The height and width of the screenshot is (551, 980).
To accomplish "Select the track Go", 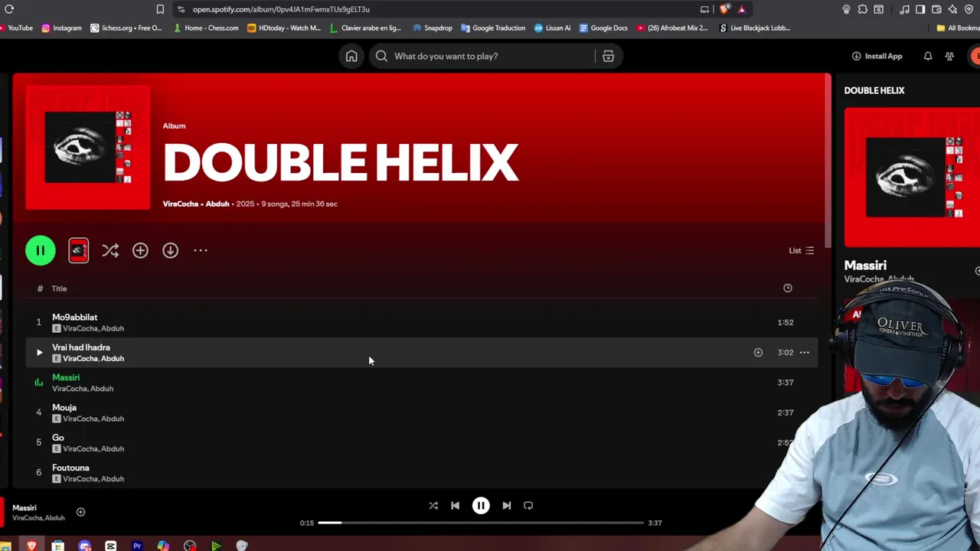I will pyautogui.click(x=422, y=442).
